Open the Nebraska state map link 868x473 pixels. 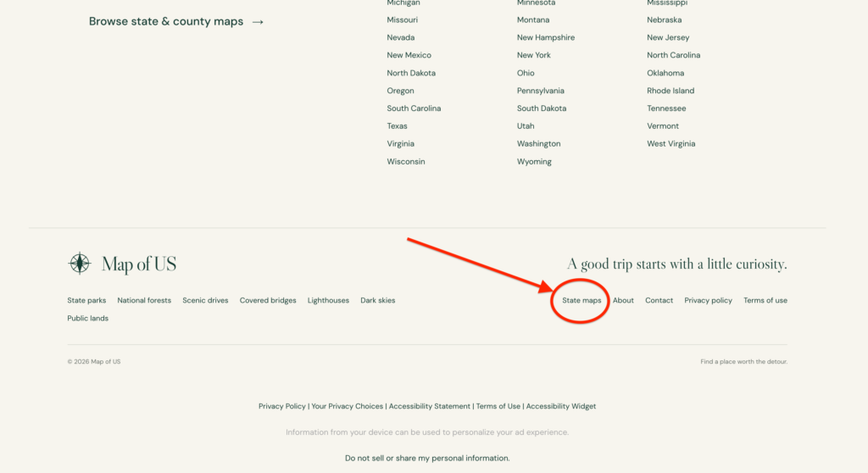[x=665, y=20]
